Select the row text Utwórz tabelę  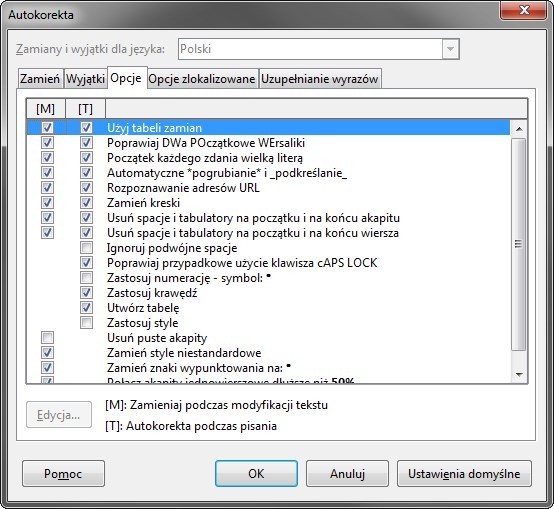tap(143, 308)
